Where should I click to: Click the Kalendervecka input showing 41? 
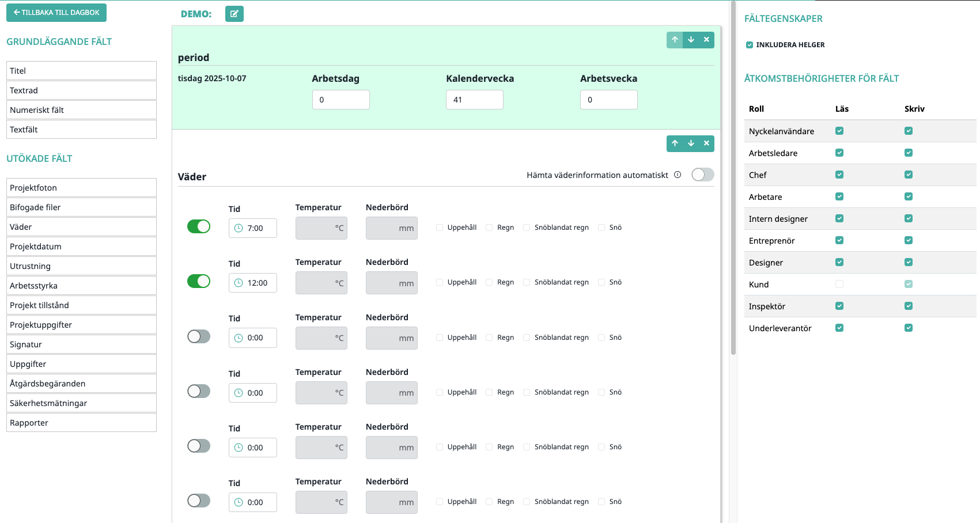pos(474,100)
